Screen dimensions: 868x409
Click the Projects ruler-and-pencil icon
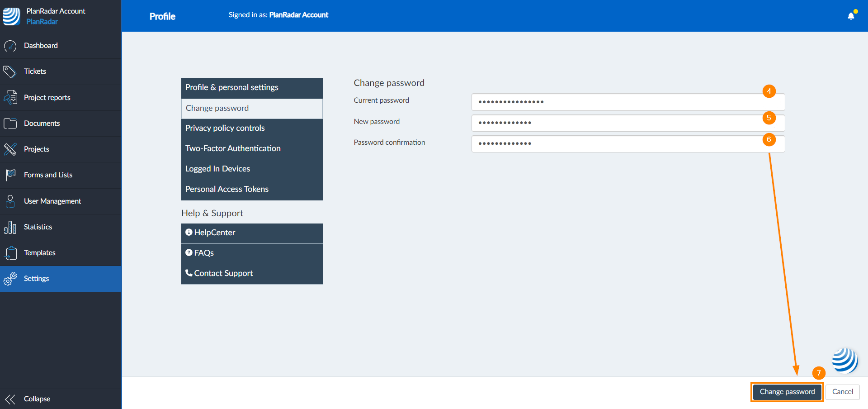point(10,149)
